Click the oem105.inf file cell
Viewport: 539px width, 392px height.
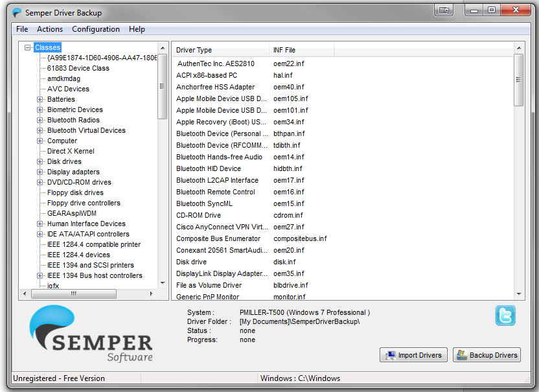click(x=290, y=98)
